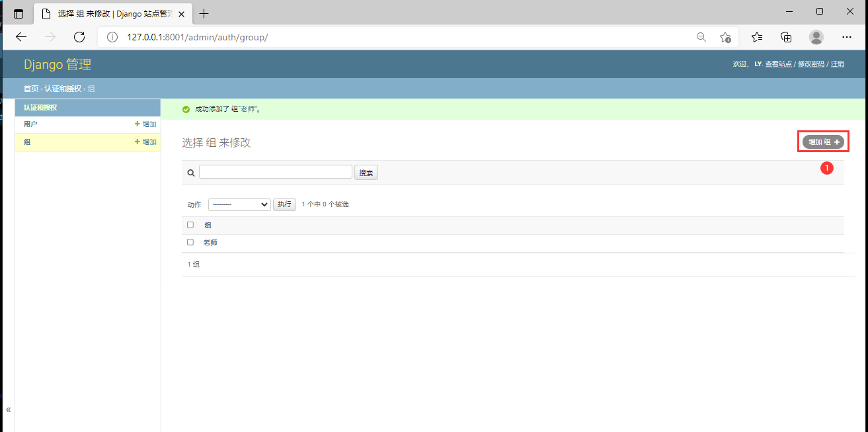
Task: Focus the group search input field
Action: pos(276,172)
